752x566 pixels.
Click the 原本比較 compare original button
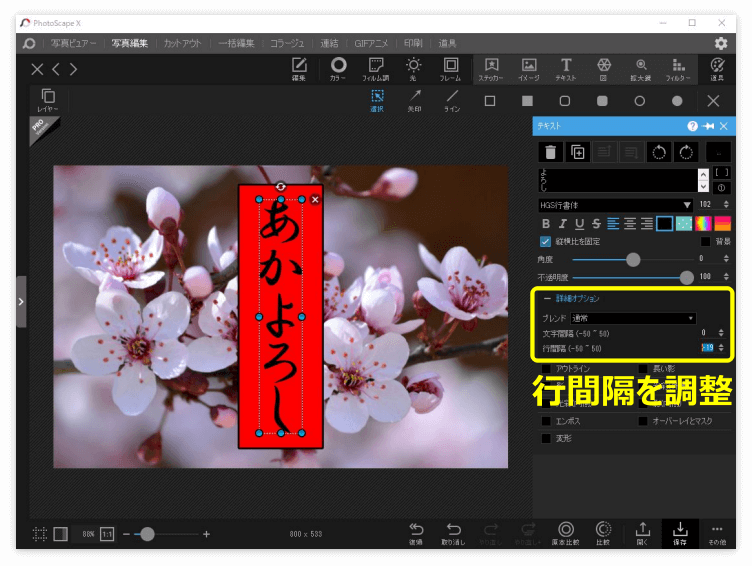pyautogui.click(x=565, y=533)
